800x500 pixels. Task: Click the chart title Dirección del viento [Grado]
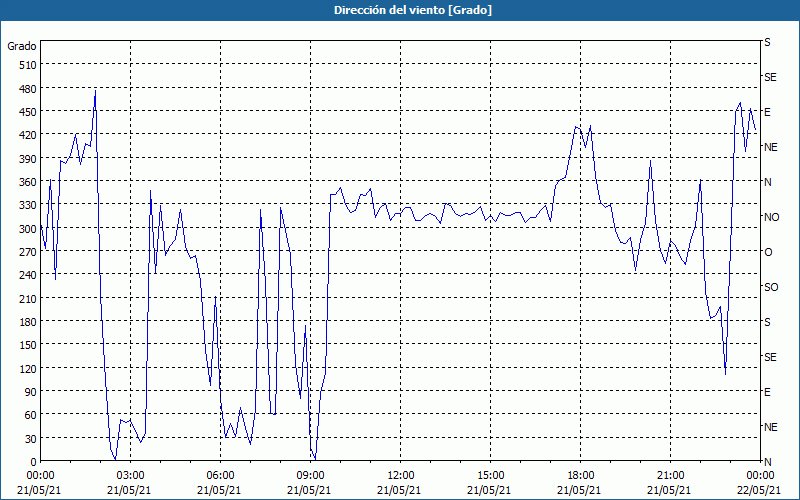point(413,10)
